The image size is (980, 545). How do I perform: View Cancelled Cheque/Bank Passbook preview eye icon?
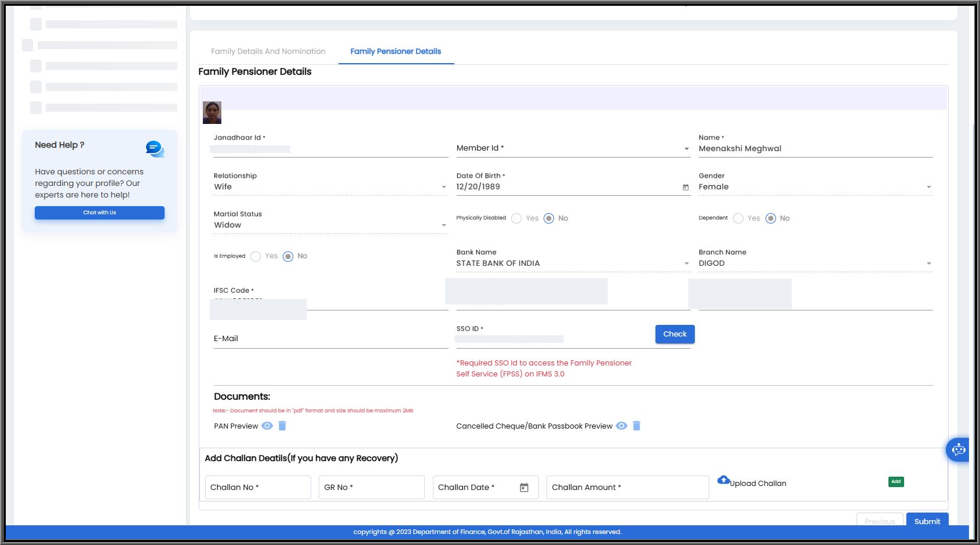[x=621, y=426]
